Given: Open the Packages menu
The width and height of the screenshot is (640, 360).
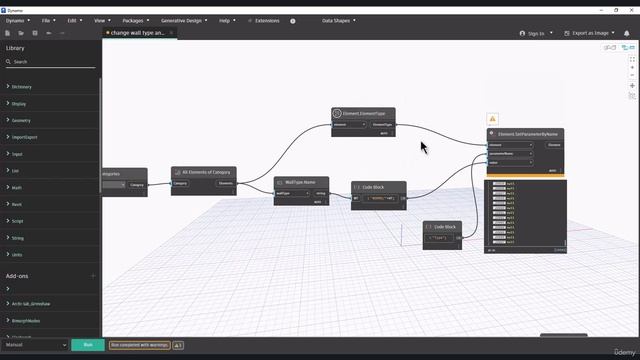Looking at the screenshot, I should tap(136, 20).
